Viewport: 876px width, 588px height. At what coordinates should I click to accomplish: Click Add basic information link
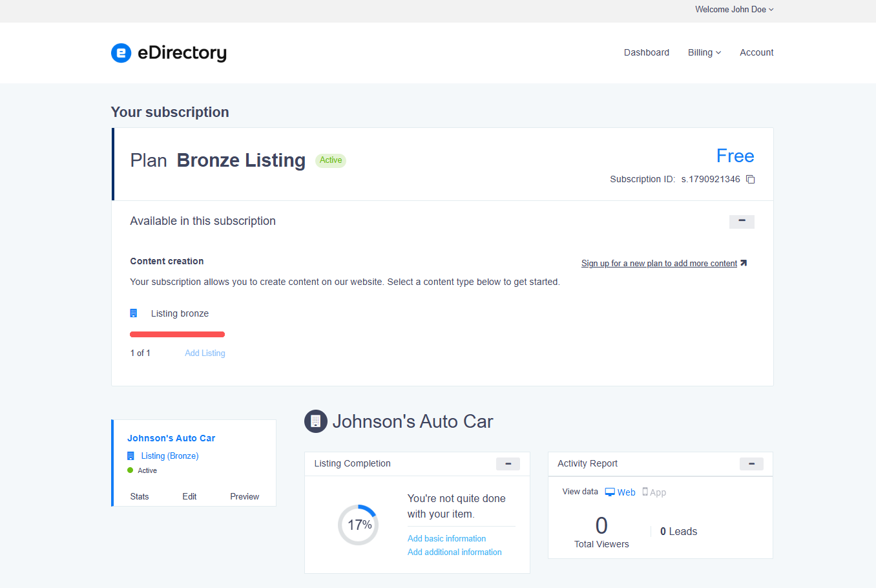[x=446, y=538]
